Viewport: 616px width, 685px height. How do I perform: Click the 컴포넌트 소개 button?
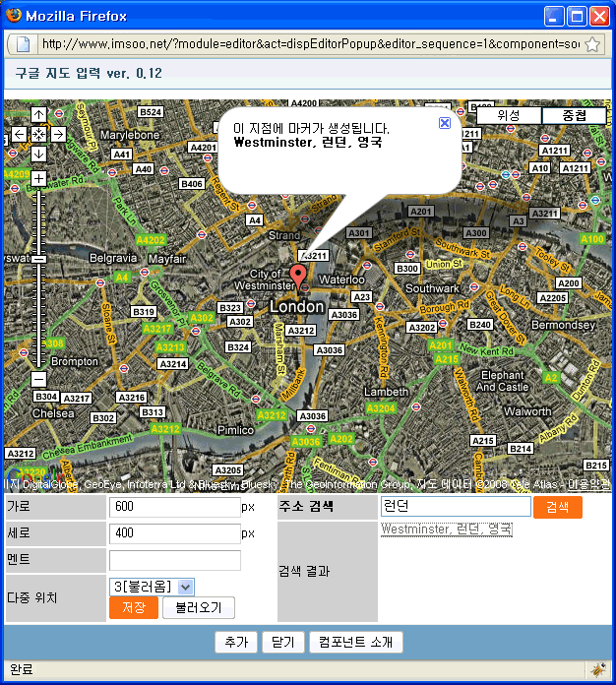355,642
